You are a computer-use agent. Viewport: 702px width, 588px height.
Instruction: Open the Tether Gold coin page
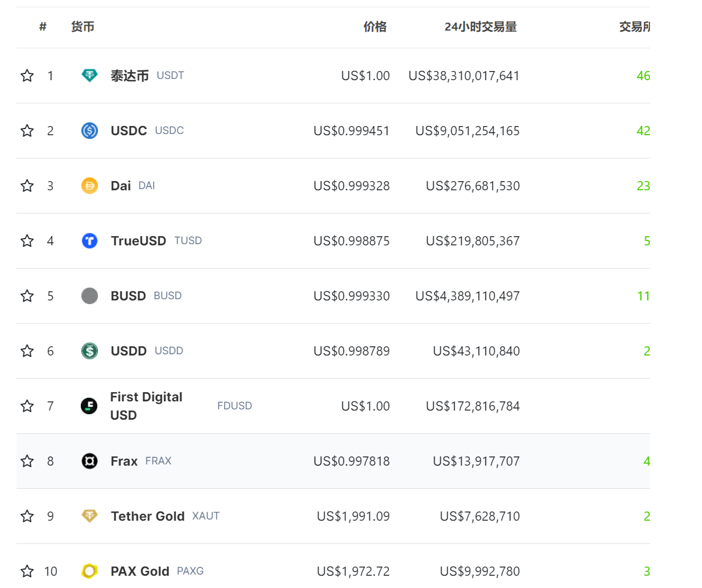147,516
